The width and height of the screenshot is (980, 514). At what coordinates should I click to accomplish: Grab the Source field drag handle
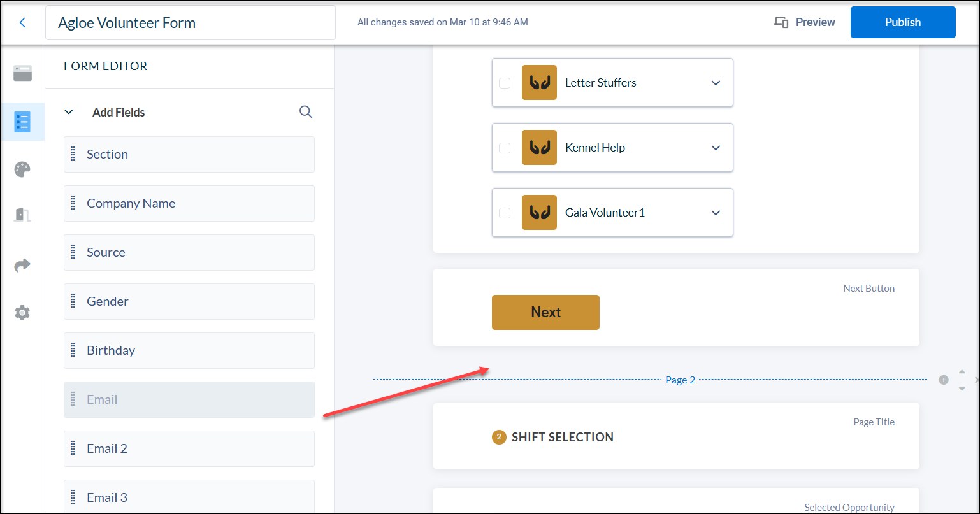73,252
